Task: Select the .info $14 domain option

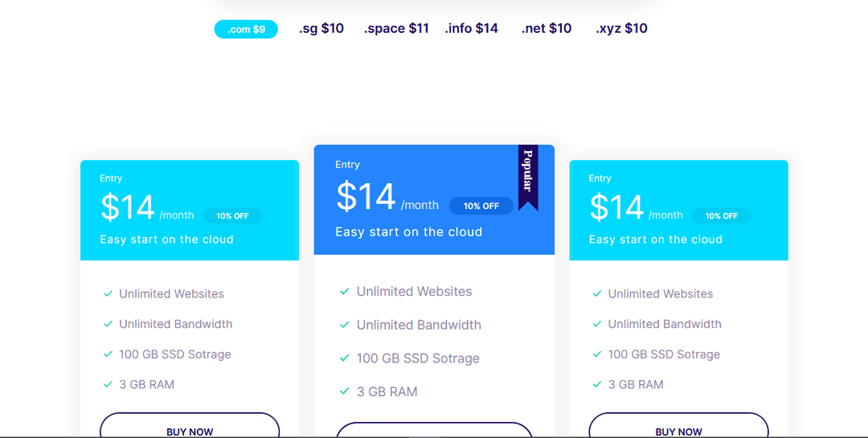Action: tap(471, 28)
